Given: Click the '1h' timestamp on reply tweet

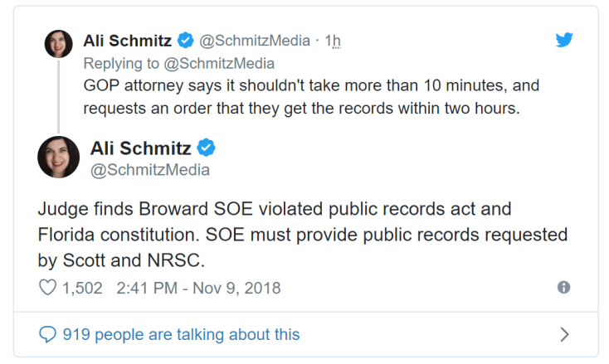Looking at the screenshot, I should pos(333,41).
